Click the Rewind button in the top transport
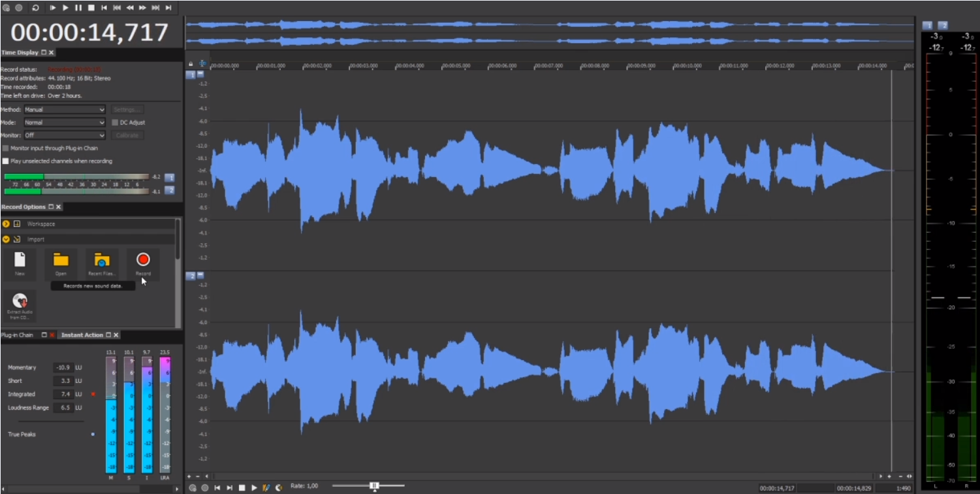Image resolution: width=980 pixels, height=494 pixels. coord(130,8)
